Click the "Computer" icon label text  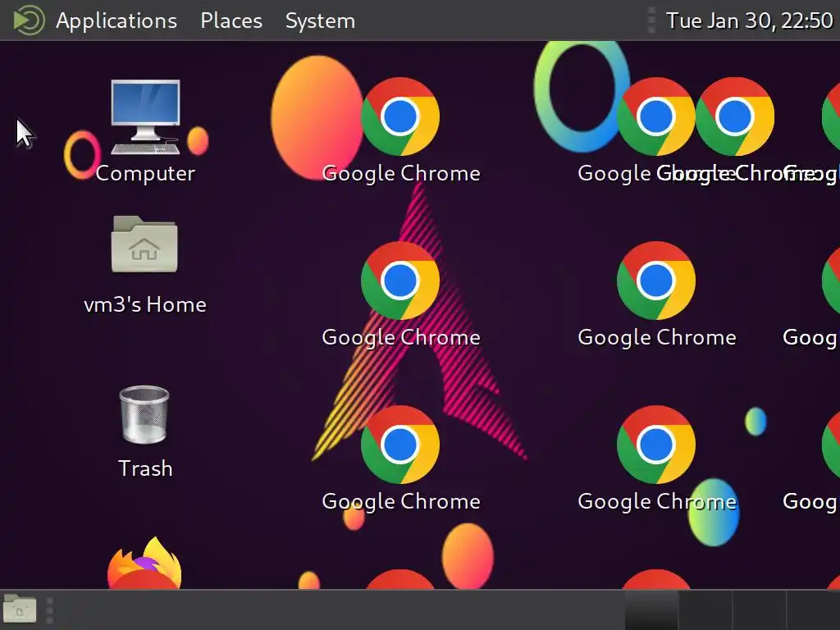145,174
